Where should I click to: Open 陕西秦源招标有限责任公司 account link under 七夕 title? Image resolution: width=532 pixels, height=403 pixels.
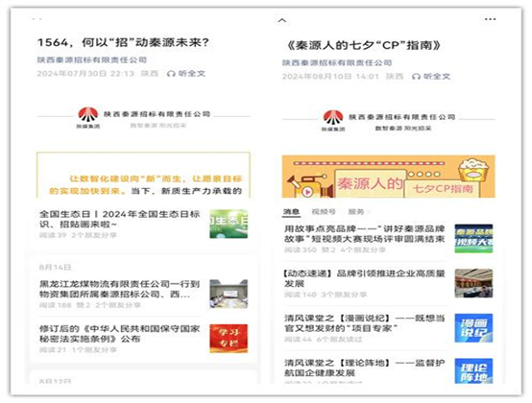pos(337,62)
